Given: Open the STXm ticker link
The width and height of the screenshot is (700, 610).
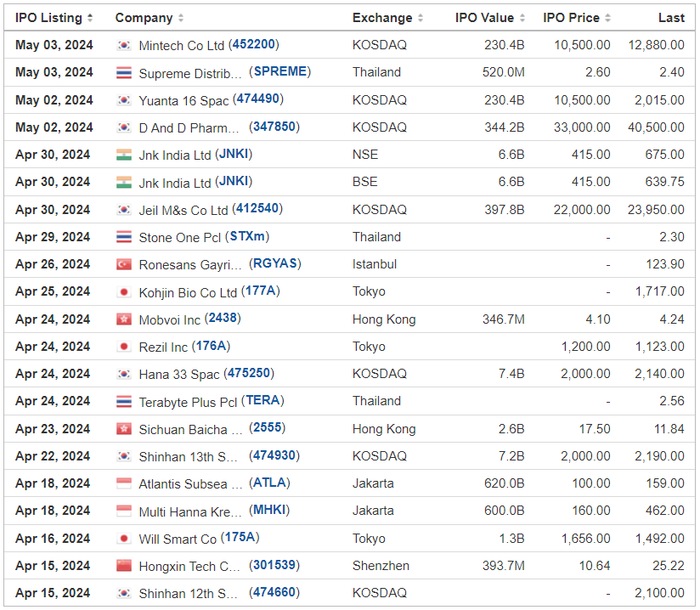Looking at the screenshot, I should (x=247, y=236).
